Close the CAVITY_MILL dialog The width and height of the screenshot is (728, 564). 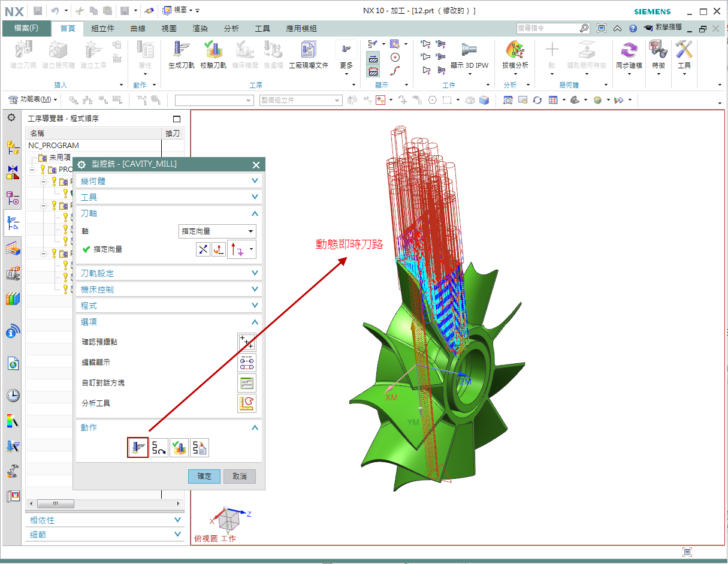pos(256,165)
